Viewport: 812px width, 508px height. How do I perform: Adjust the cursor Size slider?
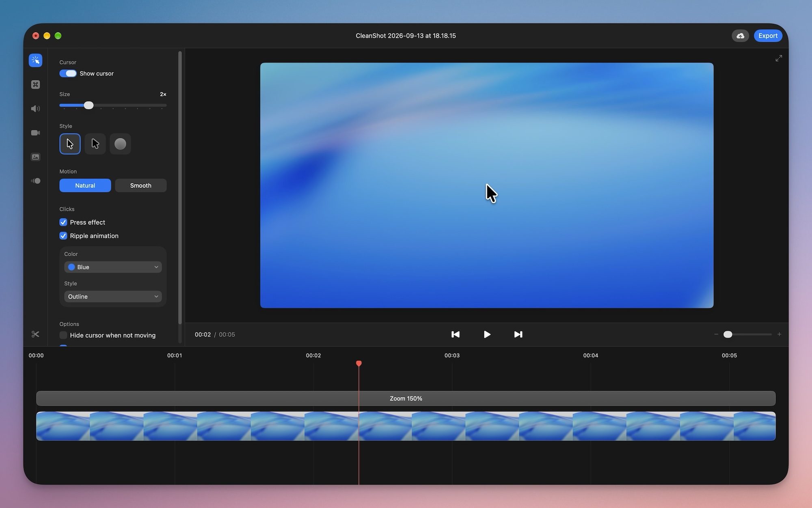click(x=89, y=105)
